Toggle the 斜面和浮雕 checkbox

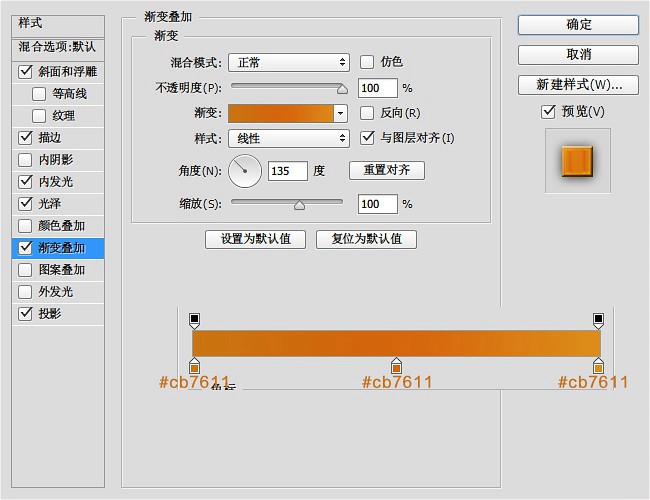click(x=25, y=72)
